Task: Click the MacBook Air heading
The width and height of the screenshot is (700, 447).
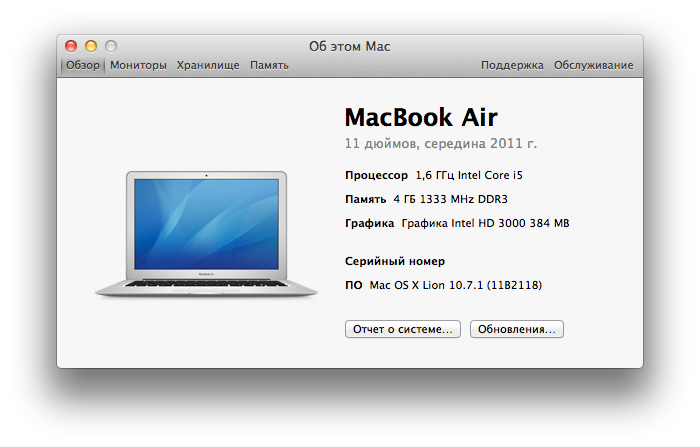Action: point(421,117)
